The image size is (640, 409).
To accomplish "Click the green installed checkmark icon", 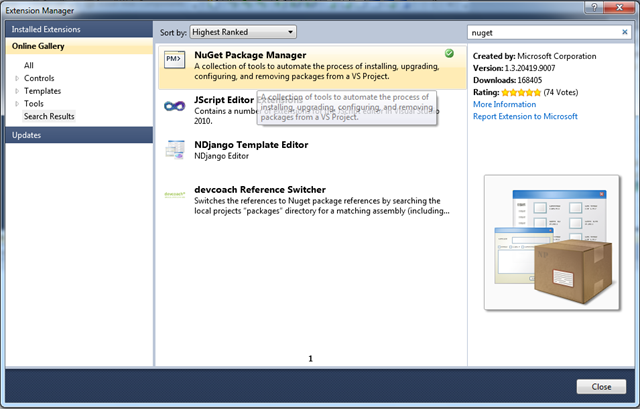I will pos(449,53).
